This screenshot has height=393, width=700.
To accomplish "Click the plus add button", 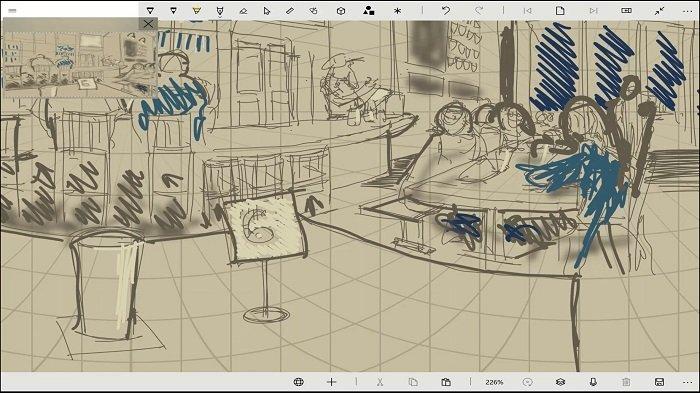I will 331,382.
